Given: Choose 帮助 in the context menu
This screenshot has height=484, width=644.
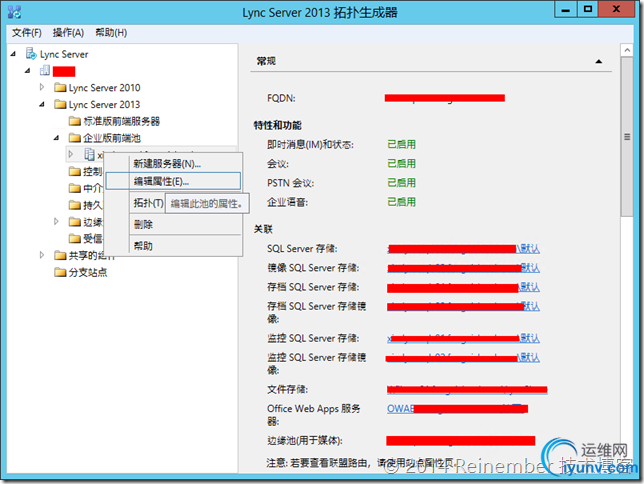Looking at the screenshot, I should point(173,246).
